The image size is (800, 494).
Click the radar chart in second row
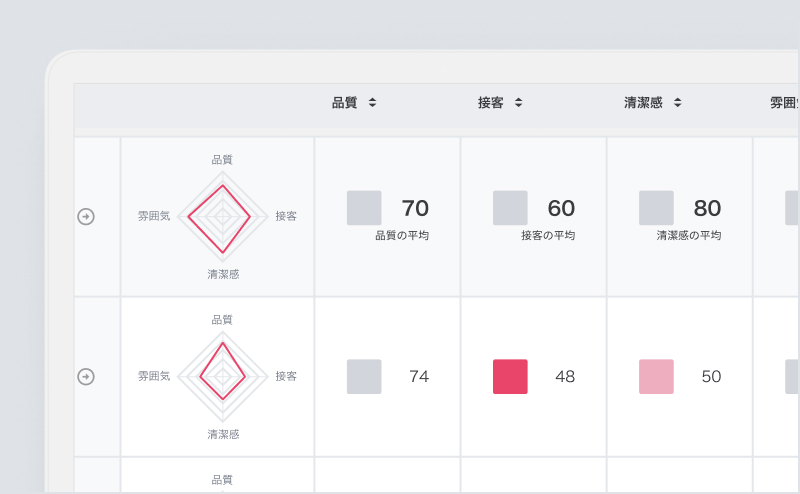[x=222, y=377]
